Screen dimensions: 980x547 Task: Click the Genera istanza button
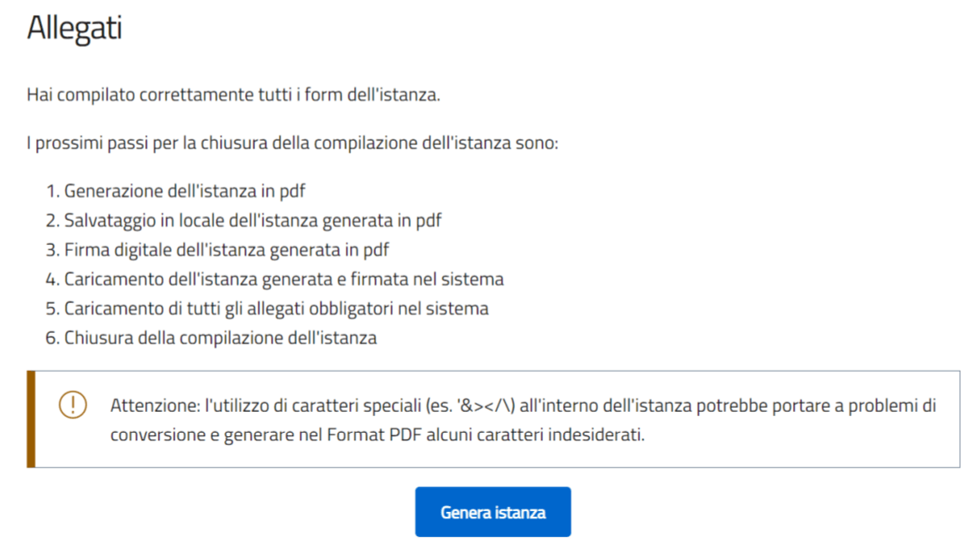click(x=493, y=512)
